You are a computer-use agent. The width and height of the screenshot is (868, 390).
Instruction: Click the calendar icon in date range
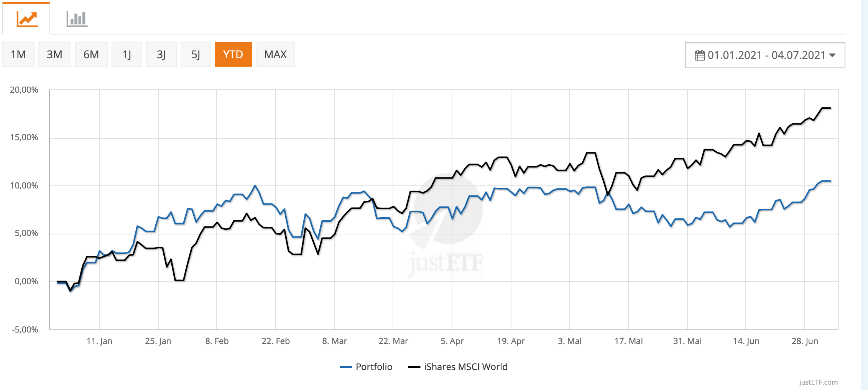click(699, 55)
